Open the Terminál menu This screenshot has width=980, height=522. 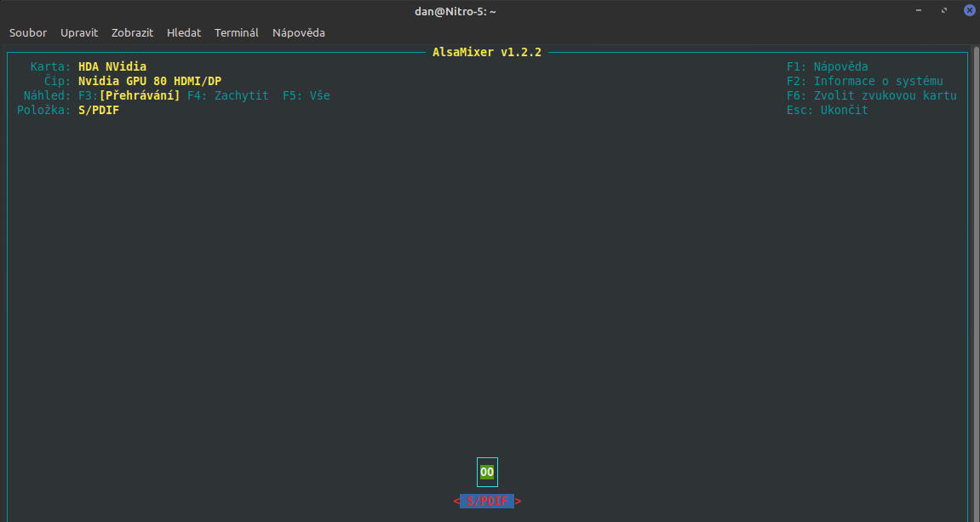[237, 32]
